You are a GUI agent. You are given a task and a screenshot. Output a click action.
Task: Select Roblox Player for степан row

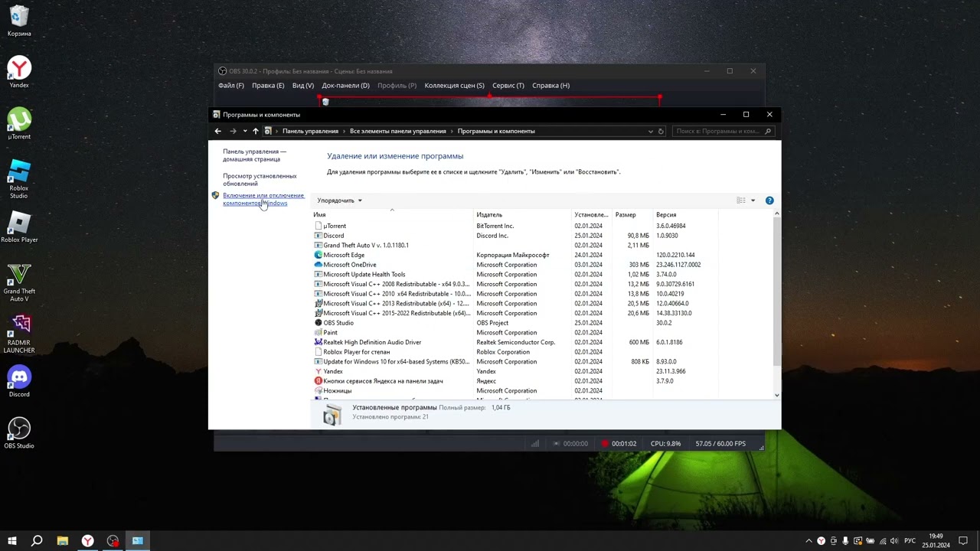click(357, 352)
